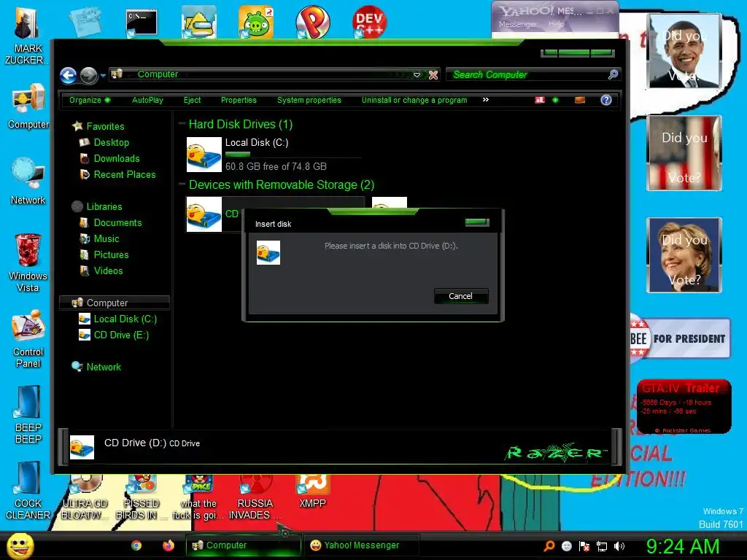Select Favorites in the navigation pane
Image resolution: width=747 pixels, height=560 pixels.
[105, 126]
